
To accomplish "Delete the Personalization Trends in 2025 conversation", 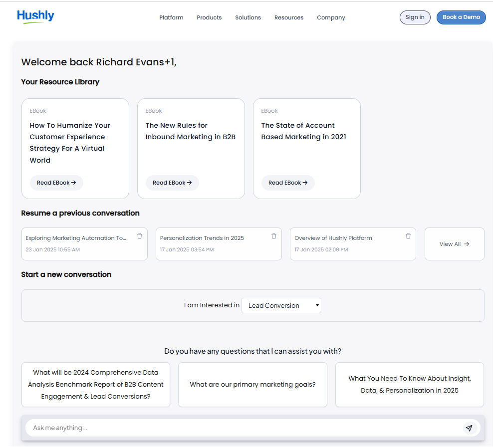I will [x=274, y=236].
